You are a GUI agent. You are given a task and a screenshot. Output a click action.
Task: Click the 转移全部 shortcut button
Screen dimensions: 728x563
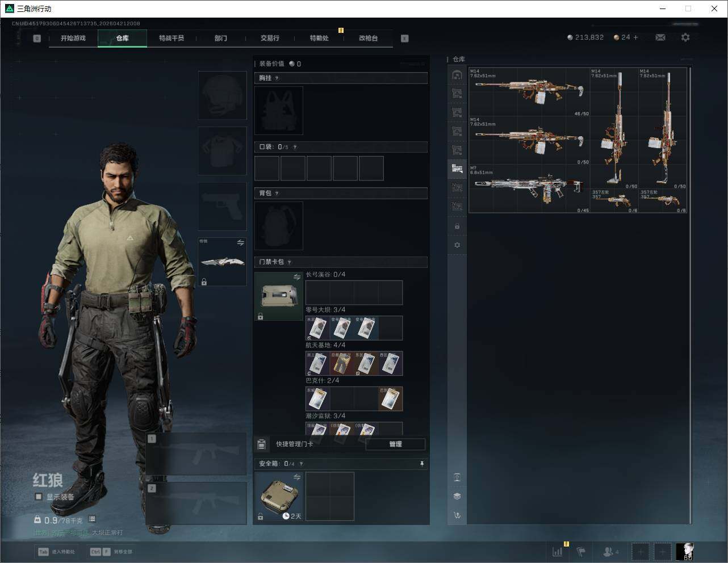(111, 552)
